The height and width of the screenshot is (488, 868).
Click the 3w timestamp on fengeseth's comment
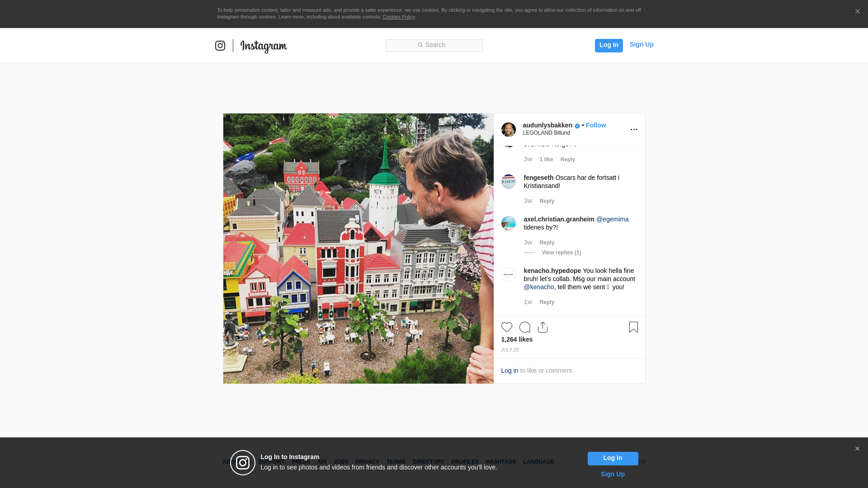[x=528, y=201]
